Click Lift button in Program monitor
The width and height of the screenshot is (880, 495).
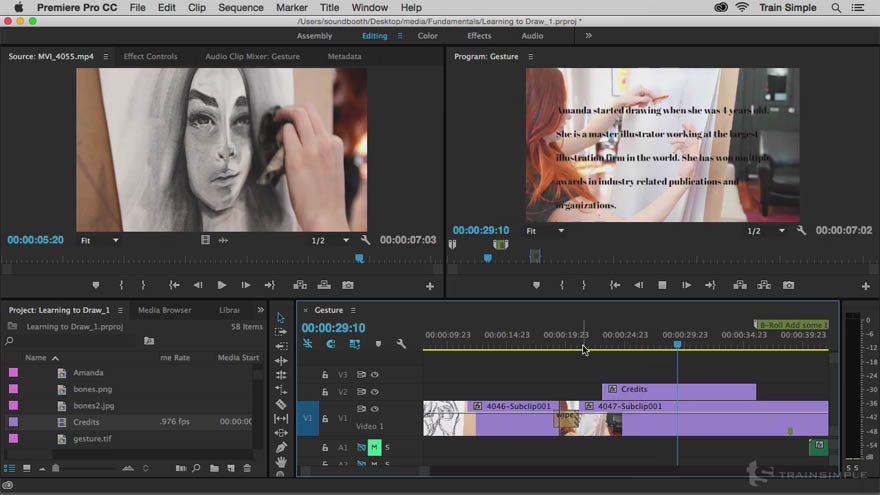point(740,285)
